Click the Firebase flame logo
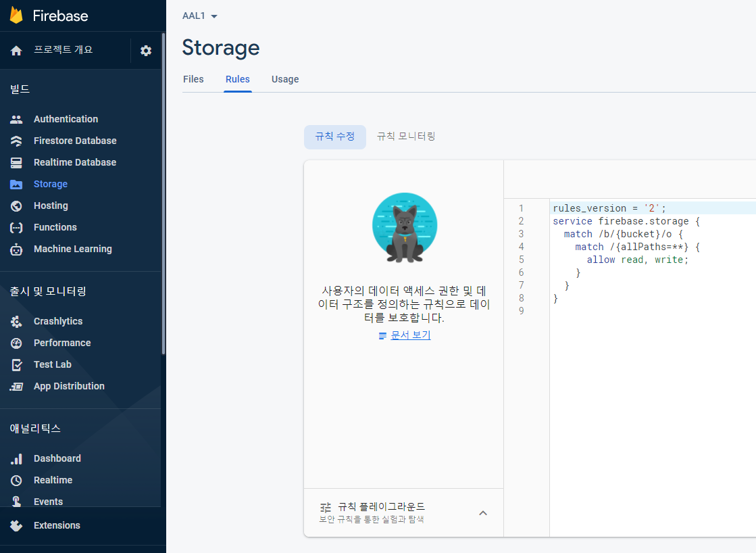The image size is (756, 553). pyautogui.click(x=16, y=16)
